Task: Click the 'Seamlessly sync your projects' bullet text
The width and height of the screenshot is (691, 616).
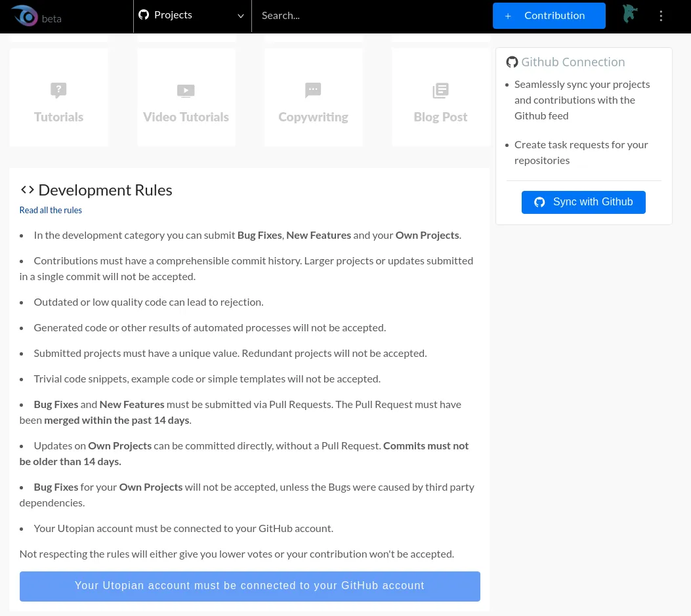Action: pos(582,100)
